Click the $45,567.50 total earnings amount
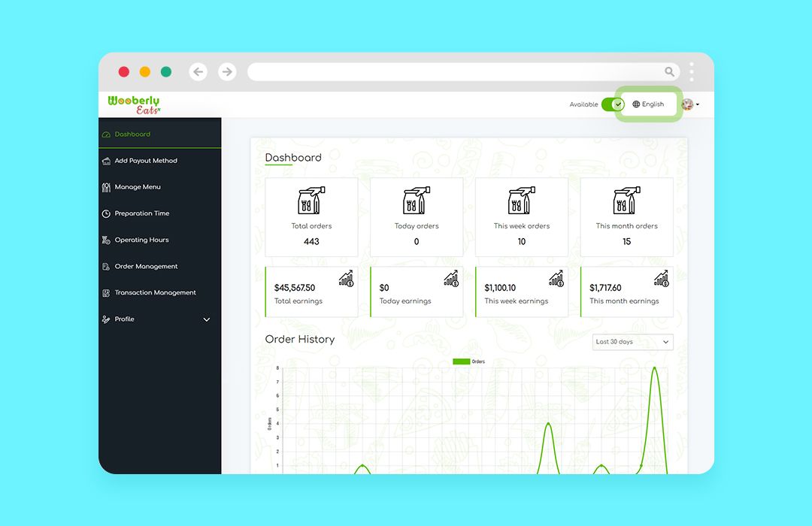Screen dimensions: 812x526 pyautogui.click(x=295, y=287)
